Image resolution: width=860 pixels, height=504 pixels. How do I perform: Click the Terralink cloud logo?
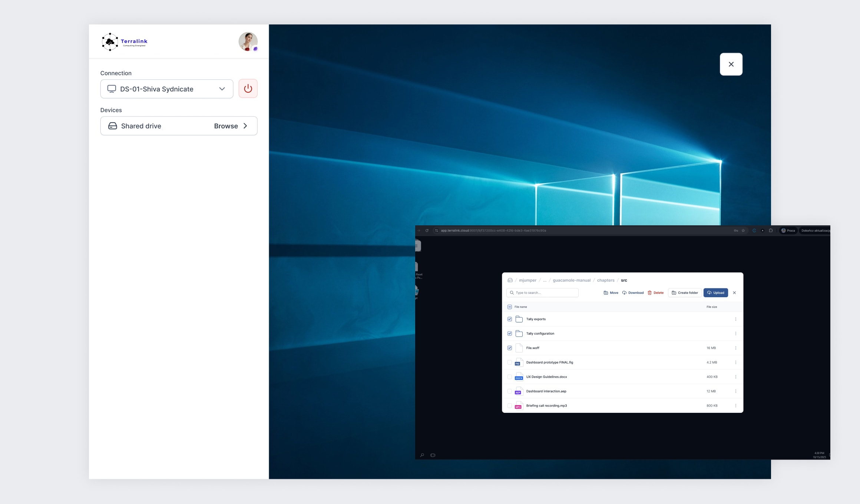pos(125,42)
